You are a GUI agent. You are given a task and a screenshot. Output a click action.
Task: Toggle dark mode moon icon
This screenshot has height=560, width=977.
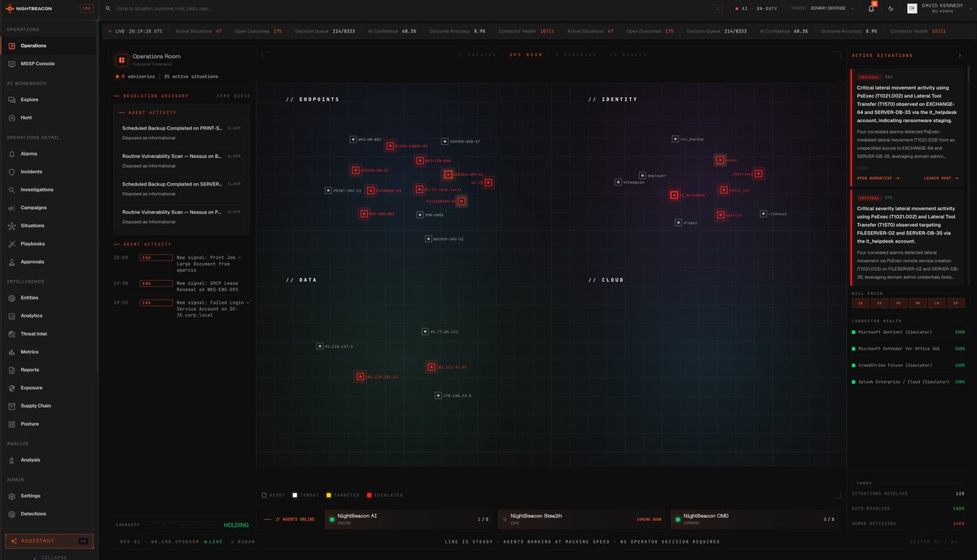coord(891,8)
